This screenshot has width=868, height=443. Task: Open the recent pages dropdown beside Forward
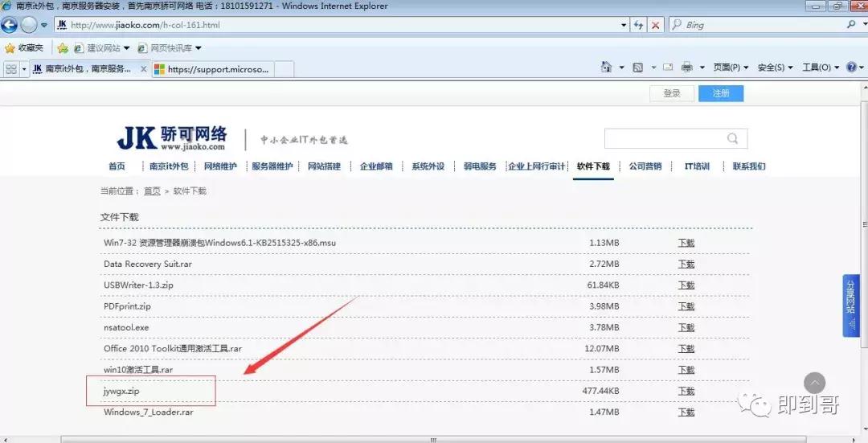click(44, 26)
